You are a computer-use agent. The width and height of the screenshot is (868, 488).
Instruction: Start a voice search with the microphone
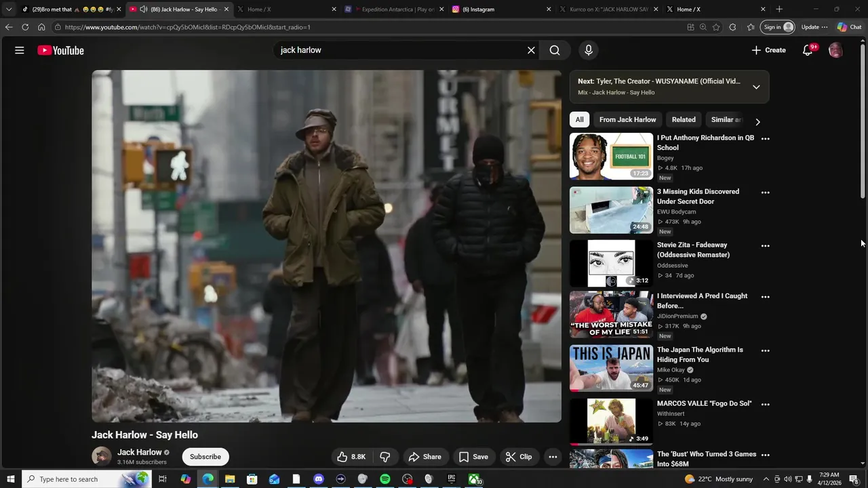click(589, 50)
